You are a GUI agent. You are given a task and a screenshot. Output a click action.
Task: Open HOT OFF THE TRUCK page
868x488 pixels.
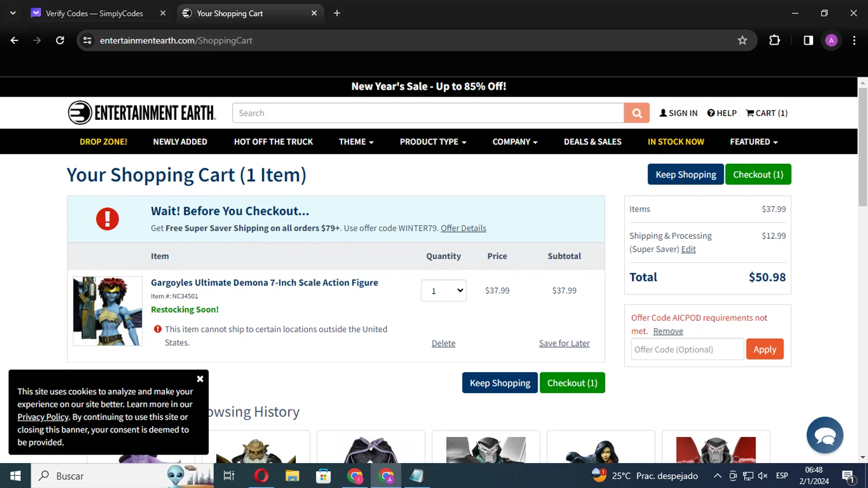point(273,142)
